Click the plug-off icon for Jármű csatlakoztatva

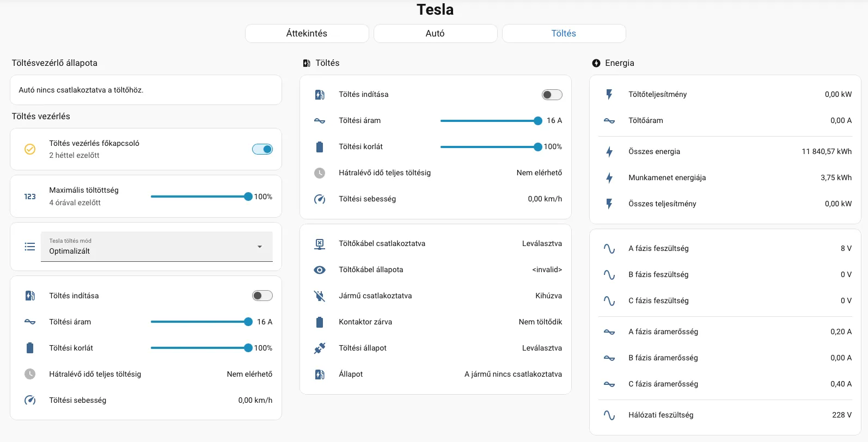[x=320, y=296]
